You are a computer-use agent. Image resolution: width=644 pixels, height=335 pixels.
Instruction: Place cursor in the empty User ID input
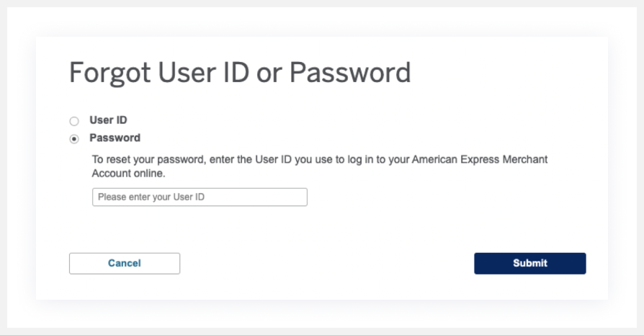point(200,197)
